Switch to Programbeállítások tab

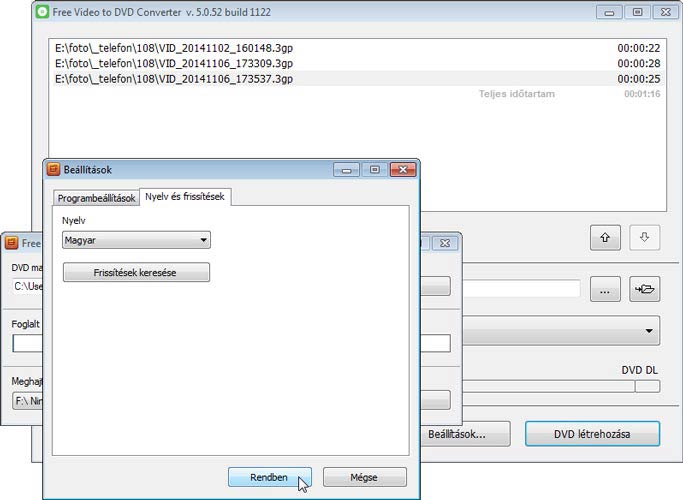coord(96,198)
